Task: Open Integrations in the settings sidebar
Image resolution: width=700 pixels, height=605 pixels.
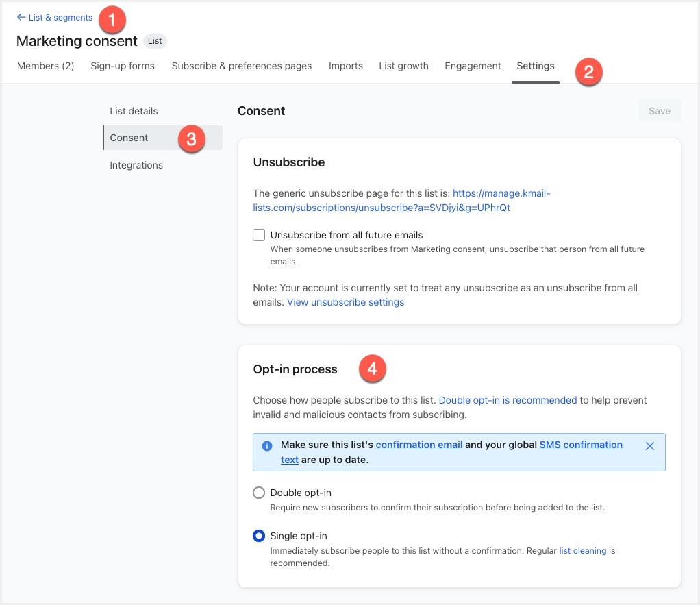Action: click(x=136, y=165)
